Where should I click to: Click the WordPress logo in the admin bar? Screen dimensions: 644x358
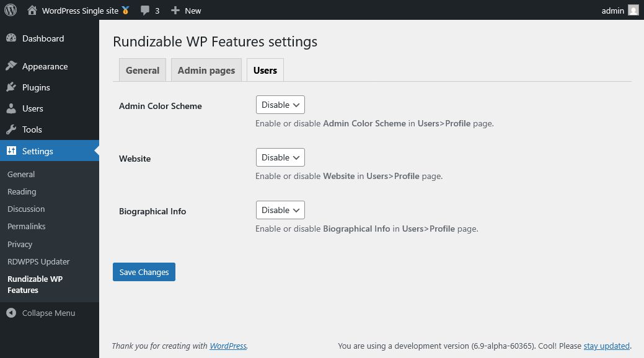[10, 10]
